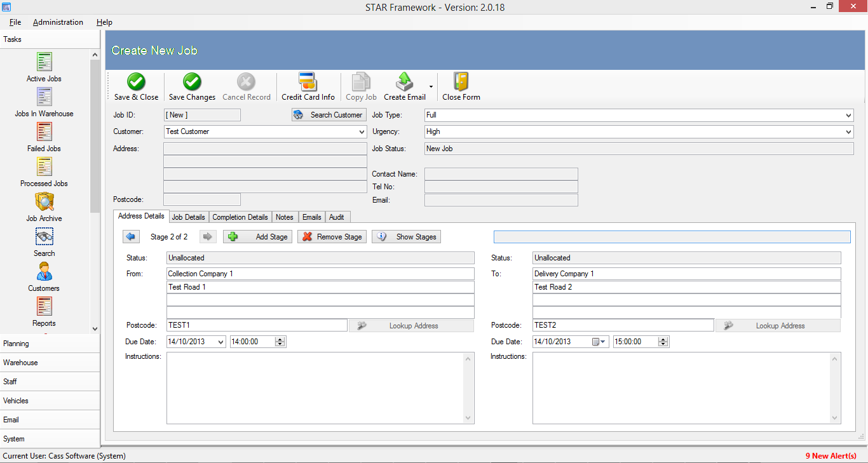The height and width of the screenshot is (463, 868).
Task: Click the Test Road 2 address field
Action: pyautogui.click(x=687, y=287)
